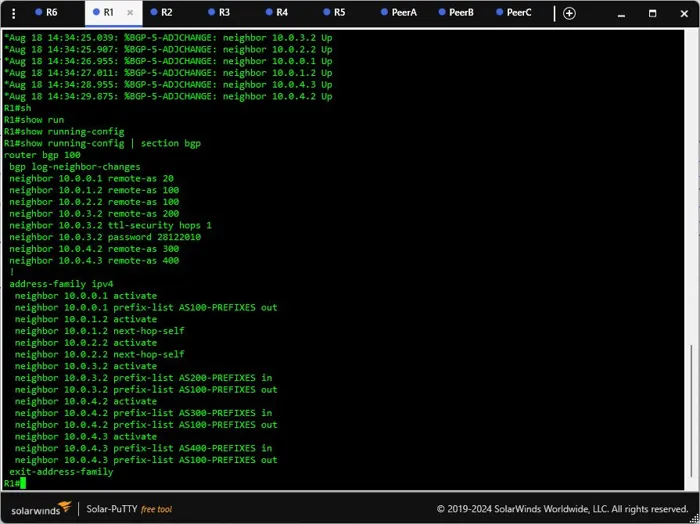Open the PeerA session tab
The height and width of the screenshot is (524, 700).
pos(399,12)
